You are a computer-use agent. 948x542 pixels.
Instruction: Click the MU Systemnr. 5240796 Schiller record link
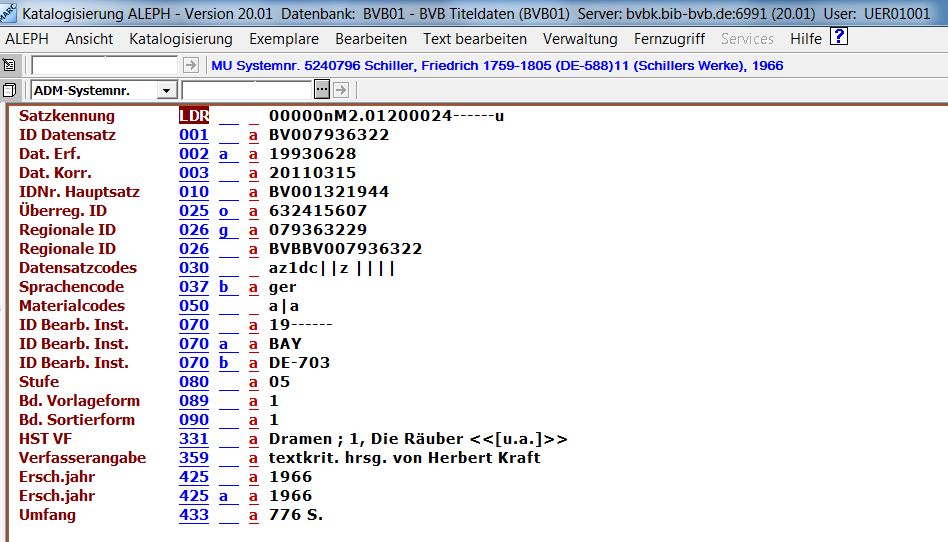pos(497,65)
